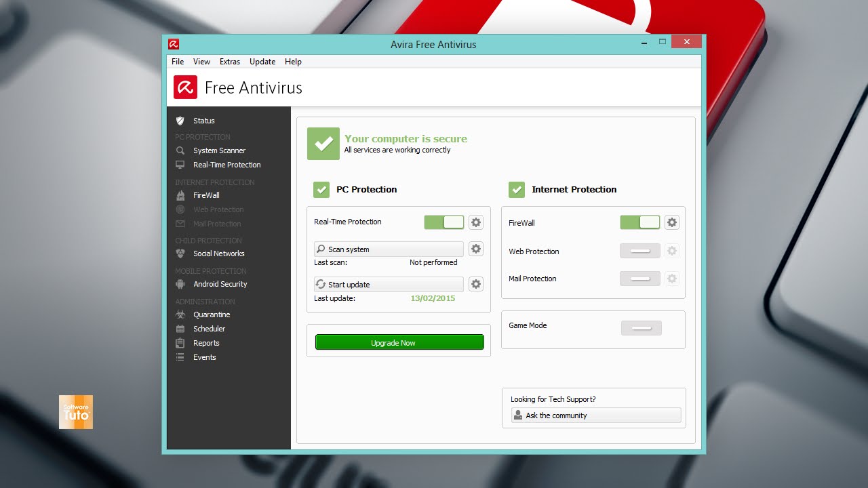Click the Web Protection settings gear

pyautogui.click(x=672, y=251)
